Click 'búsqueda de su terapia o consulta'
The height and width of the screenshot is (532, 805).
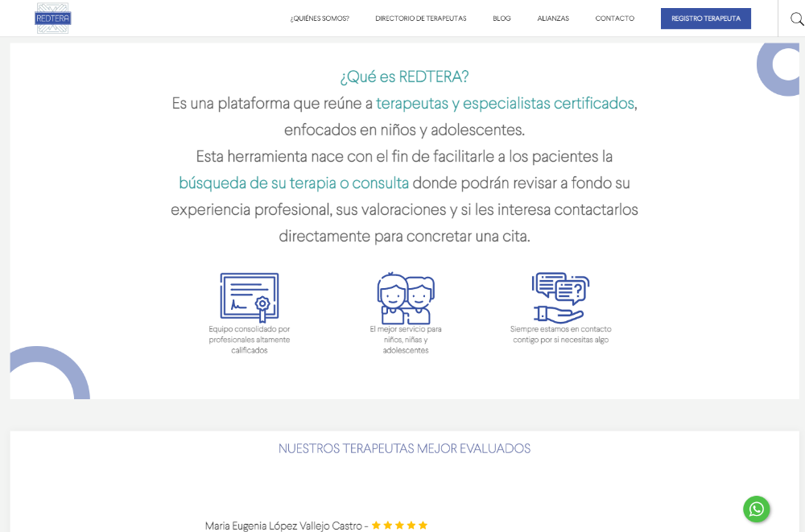[294, 183]
